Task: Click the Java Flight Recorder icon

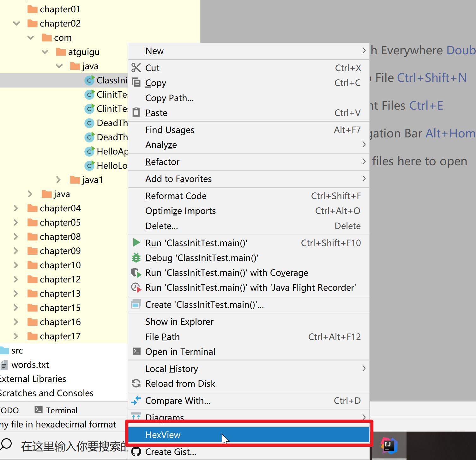Action: coord(136,287)
